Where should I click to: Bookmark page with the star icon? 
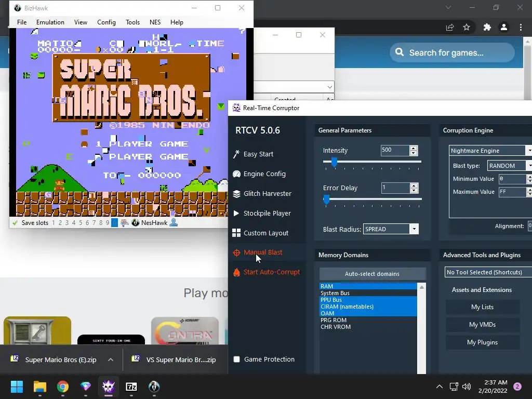point(467,27)
